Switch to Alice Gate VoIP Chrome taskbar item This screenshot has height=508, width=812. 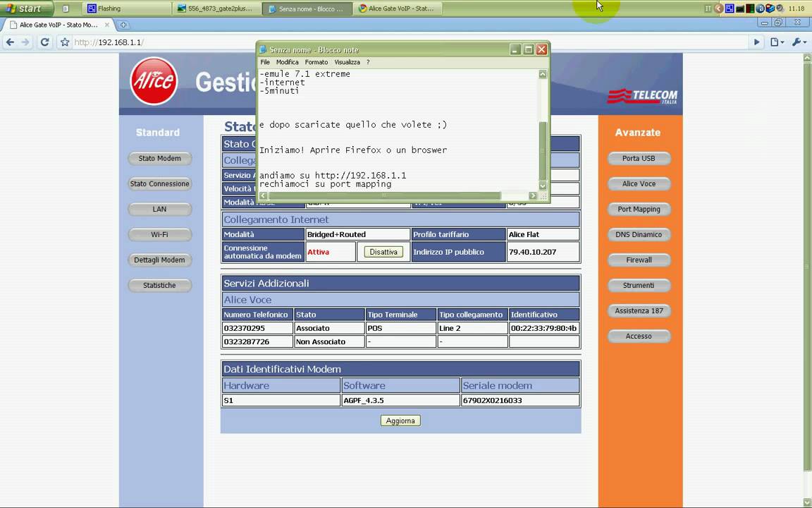click(x=398, y=8)
